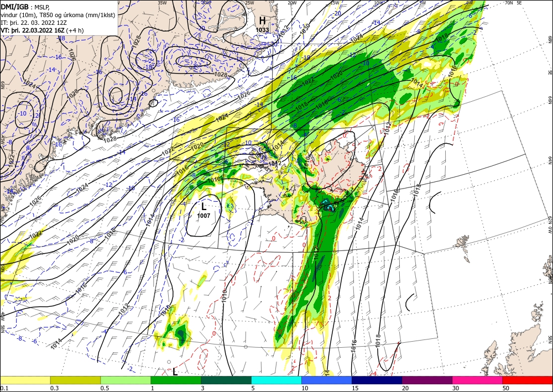Select the green 1–3 precipitation legend swatch

[x=176, y=380]
